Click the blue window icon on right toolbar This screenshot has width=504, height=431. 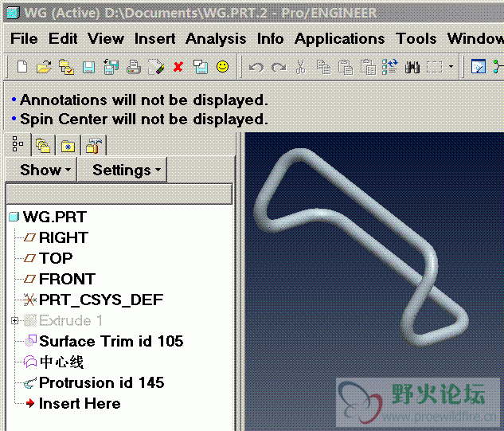(479, 67)
